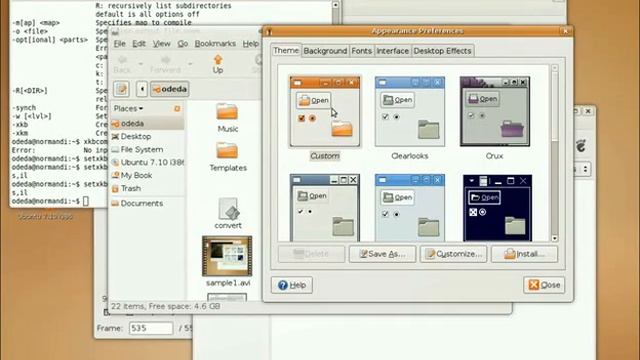Image resolution: width=640 pixels, height=360 pixels.
Task: Open the Back history dropdown arrow
Action: pos(140,64)
